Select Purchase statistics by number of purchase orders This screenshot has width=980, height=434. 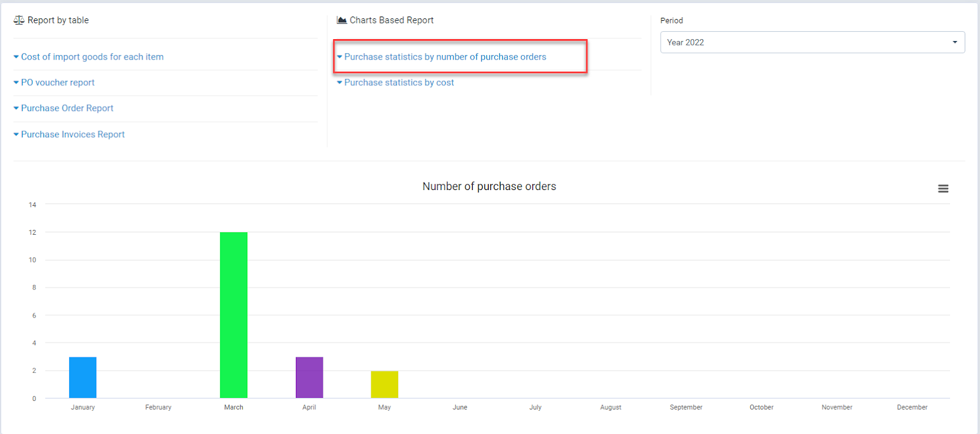pos(445,57)
